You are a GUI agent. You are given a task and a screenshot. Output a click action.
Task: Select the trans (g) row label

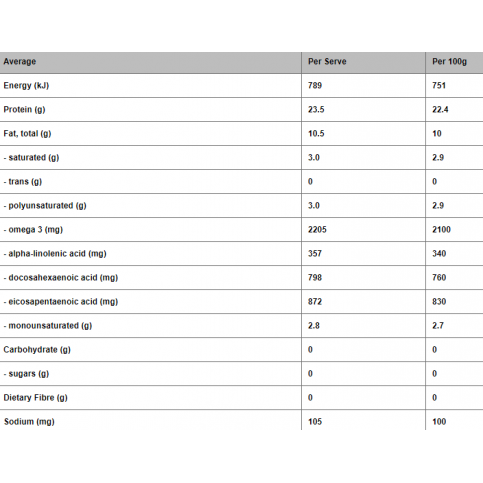tap(23, 182)
